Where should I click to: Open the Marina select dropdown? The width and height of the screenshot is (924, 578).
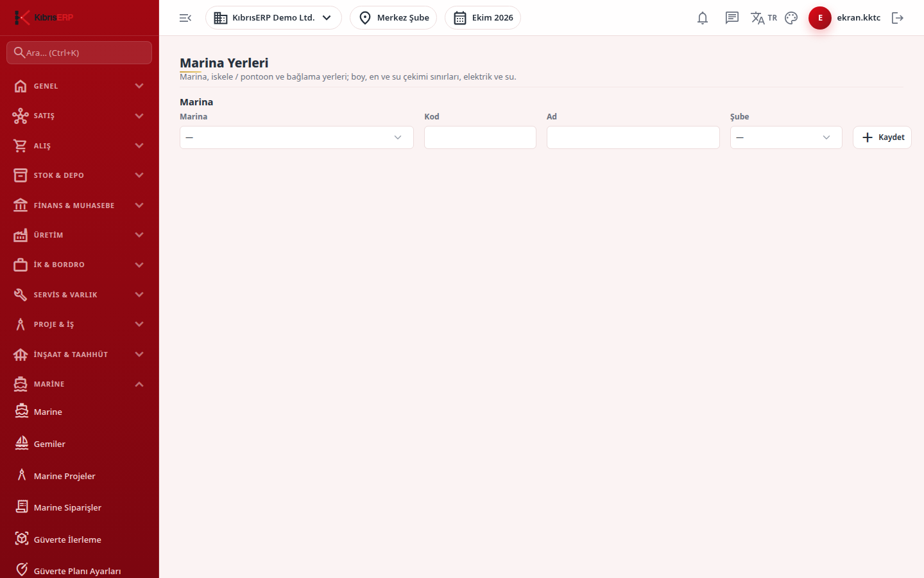pos(296,137)
